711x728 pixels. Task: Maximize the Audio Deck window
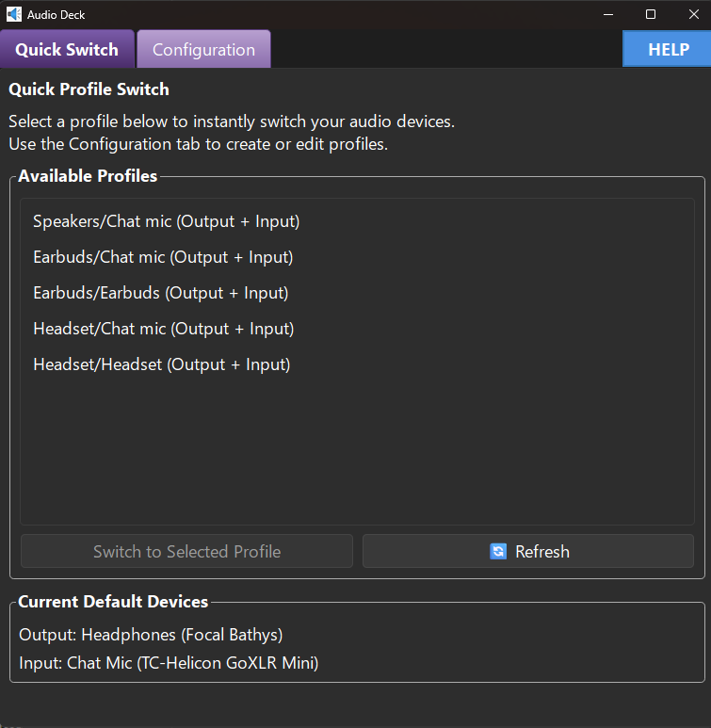tap(651, 14)
